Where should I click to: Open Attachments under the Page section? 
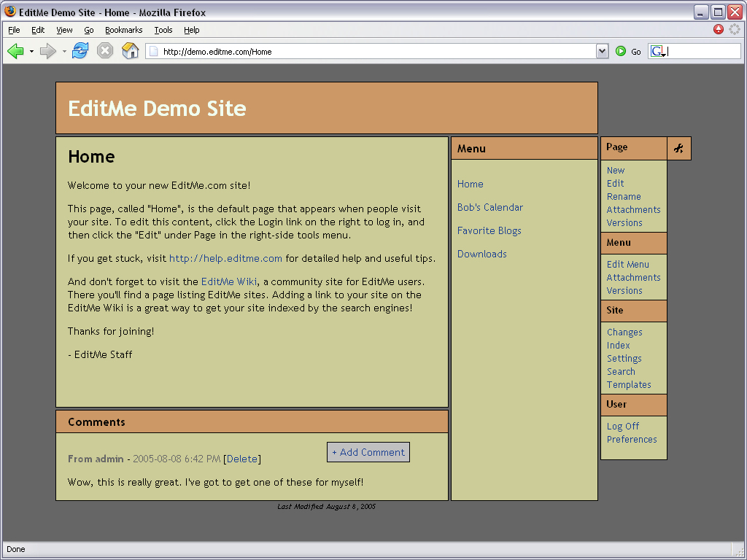coord(633,209)
